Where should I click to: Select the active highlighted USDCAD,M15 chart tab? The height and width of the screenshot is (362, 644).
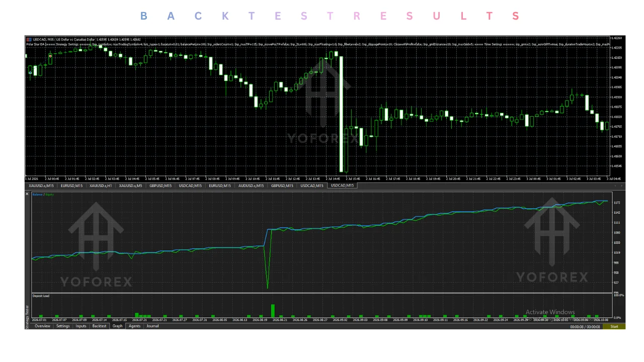(x=342, y=186)
